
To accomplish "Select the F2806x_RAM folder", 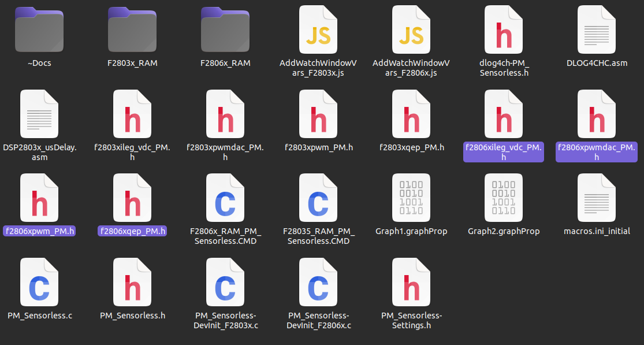I will click(225, 29).
